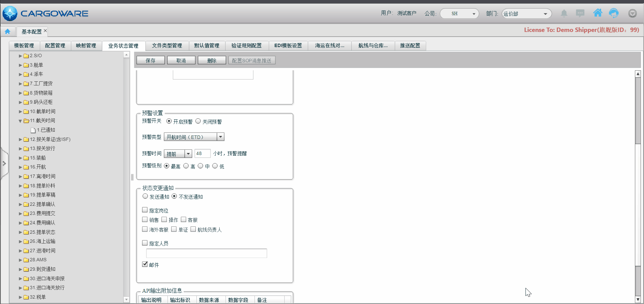This screenshot has height=304, width=644.
Task: Expand the collapsed left side panel arrow
Action: [x=4, y=164]
